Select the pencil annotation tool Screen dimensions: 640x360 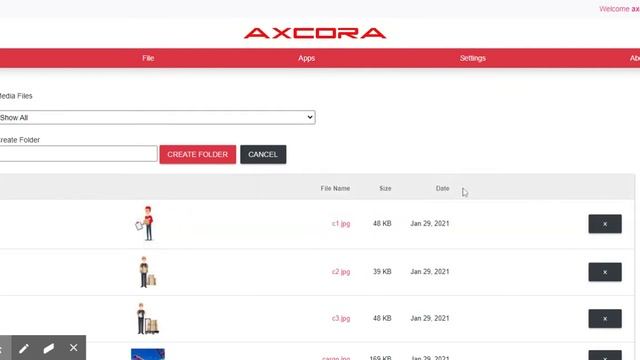[24, 348]
